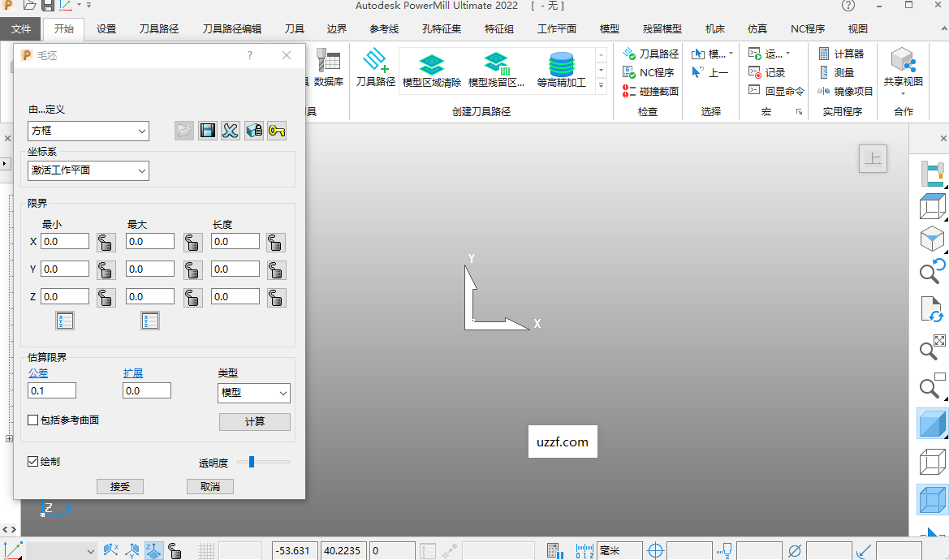949x560 pixels.
Task: Toggle the 绘制 checkbox in the block dialog
Action: point(33,461)
